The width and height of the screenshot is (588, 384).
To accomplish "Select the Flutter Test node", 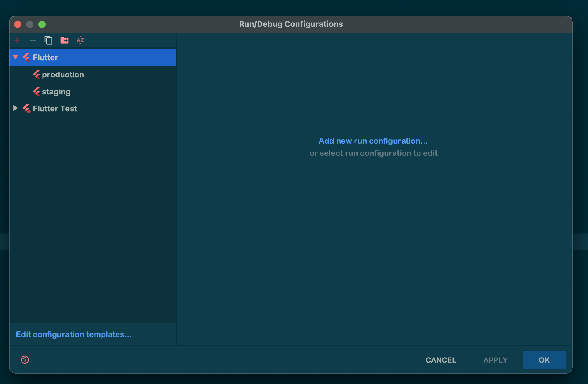I will (93, 108).
